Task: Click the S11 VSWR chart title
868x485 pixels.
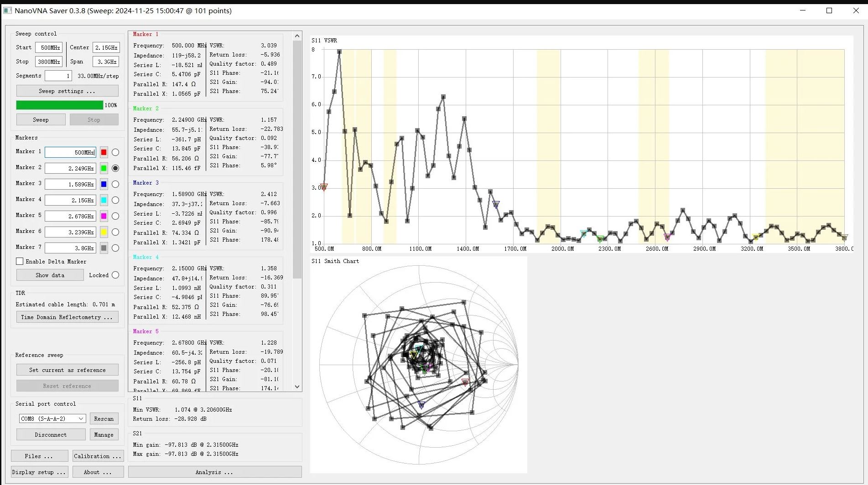Action: coord(324,41)
